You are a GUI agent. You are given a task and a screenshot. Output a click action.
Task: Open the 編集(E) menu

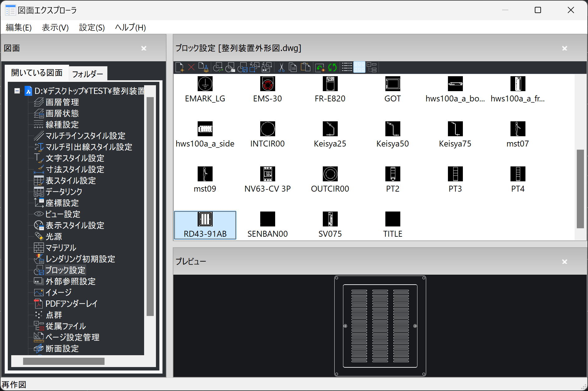pos(19,28)
